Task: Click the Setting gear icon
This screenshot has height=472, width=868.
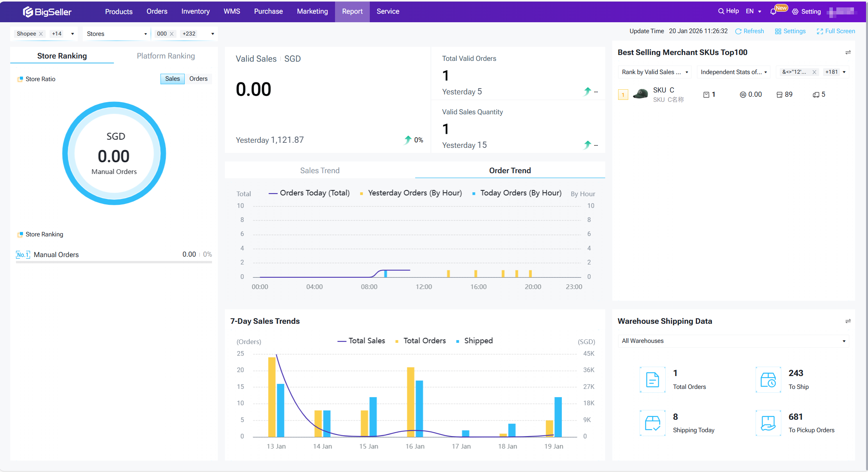Action: (x=795, y=12)
